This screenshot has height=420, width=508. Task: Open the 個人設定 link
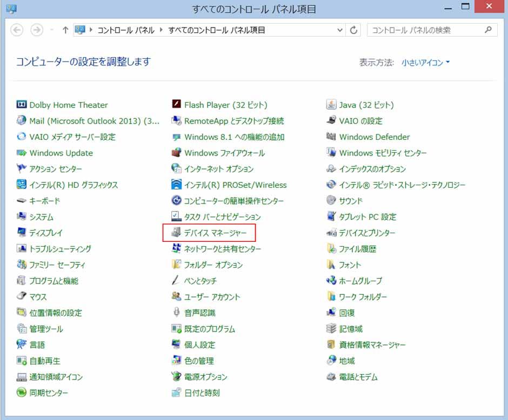[x=199, y=344]
